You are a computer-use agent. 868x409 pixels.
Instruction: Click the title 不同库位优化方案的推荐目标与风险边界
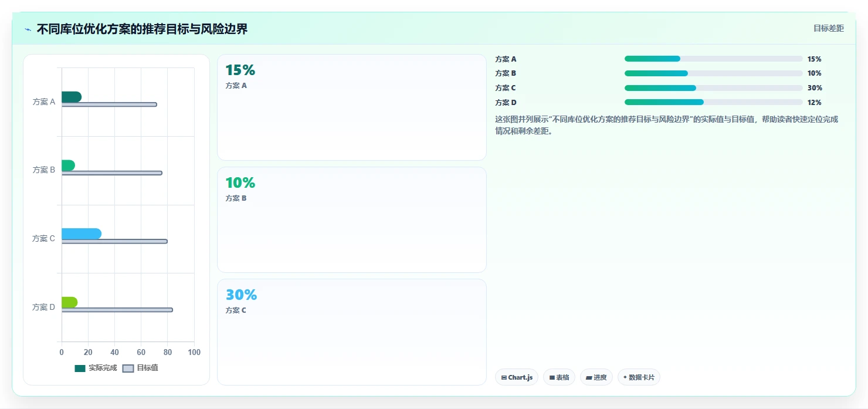[142, 29]
